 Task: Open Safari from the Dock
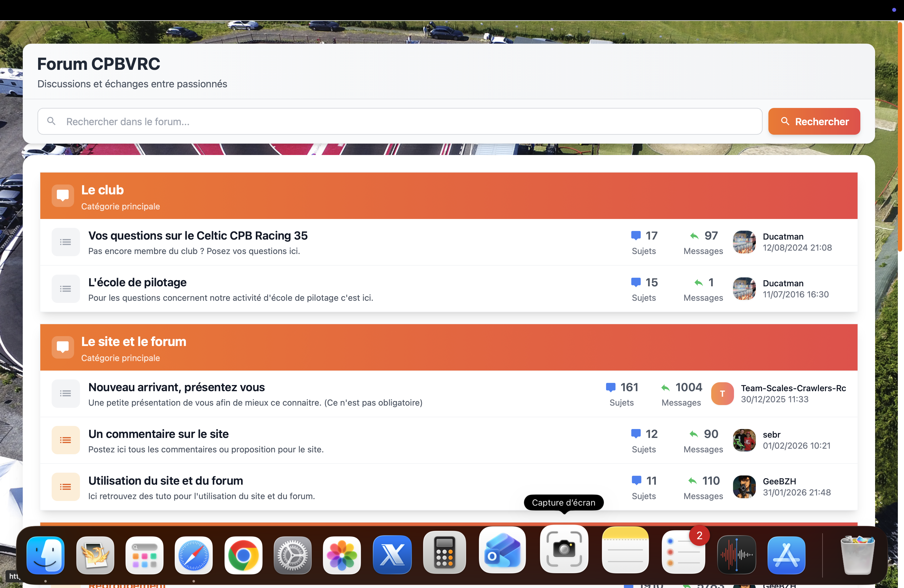click(x=194, y=555)
